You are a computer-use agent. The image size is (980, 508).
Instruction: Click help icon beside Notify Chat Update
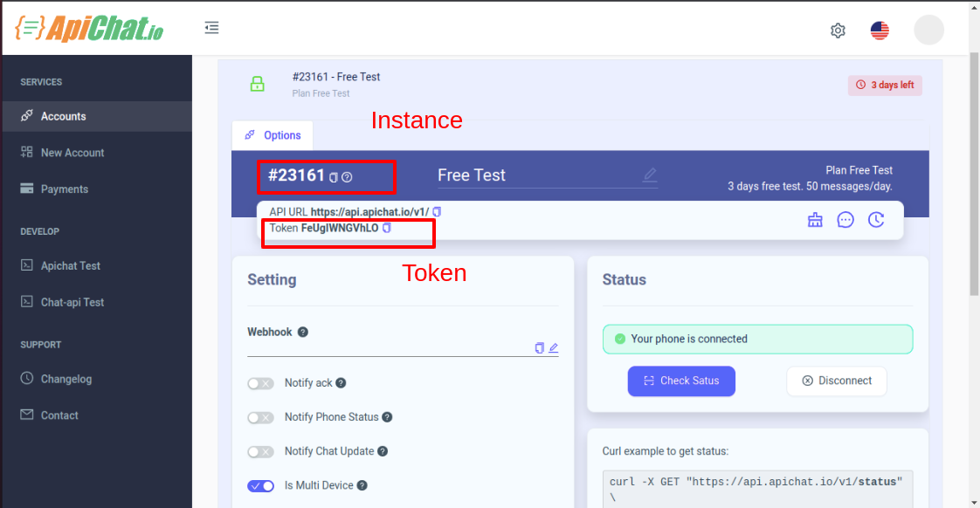[383, 451]
